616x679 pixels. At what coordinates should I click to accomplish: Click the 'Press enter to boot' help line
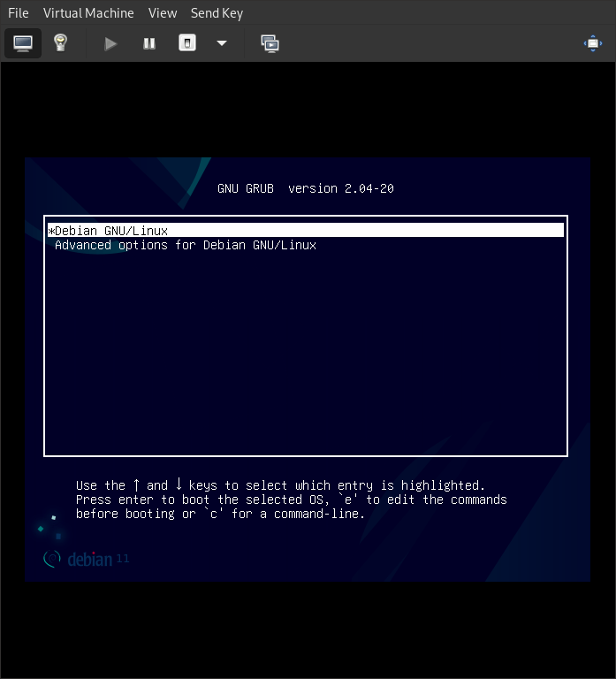pyautogui.click(x=291, y=500)
